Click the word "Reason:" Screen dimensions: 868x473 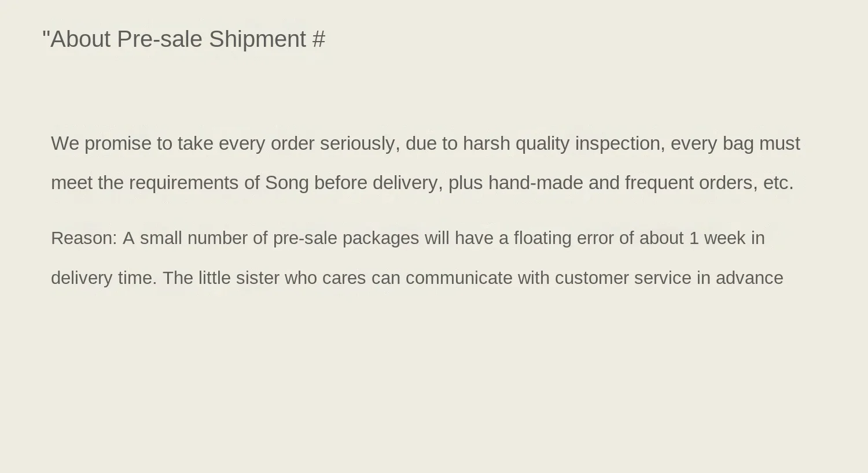(x=84, y=238)
